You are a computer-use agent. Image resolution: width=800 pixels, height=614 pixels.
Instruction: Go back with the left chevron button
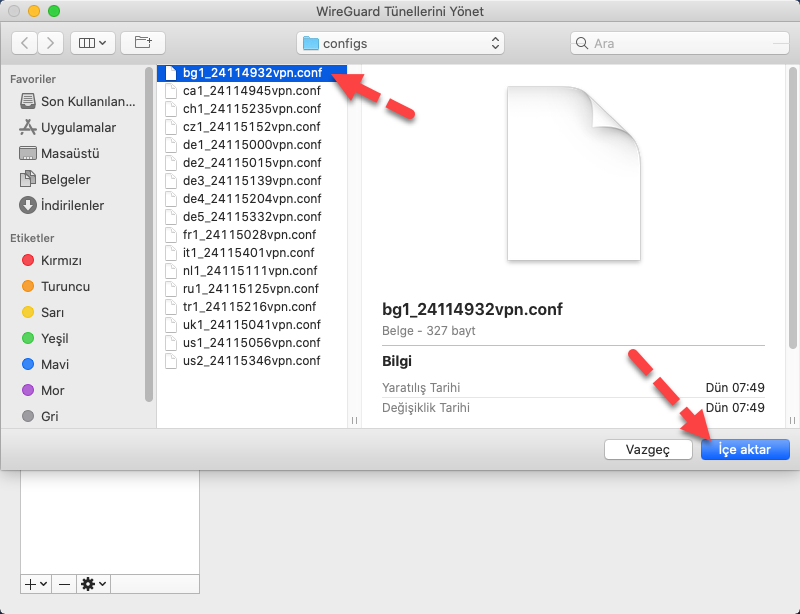(24, 43)
